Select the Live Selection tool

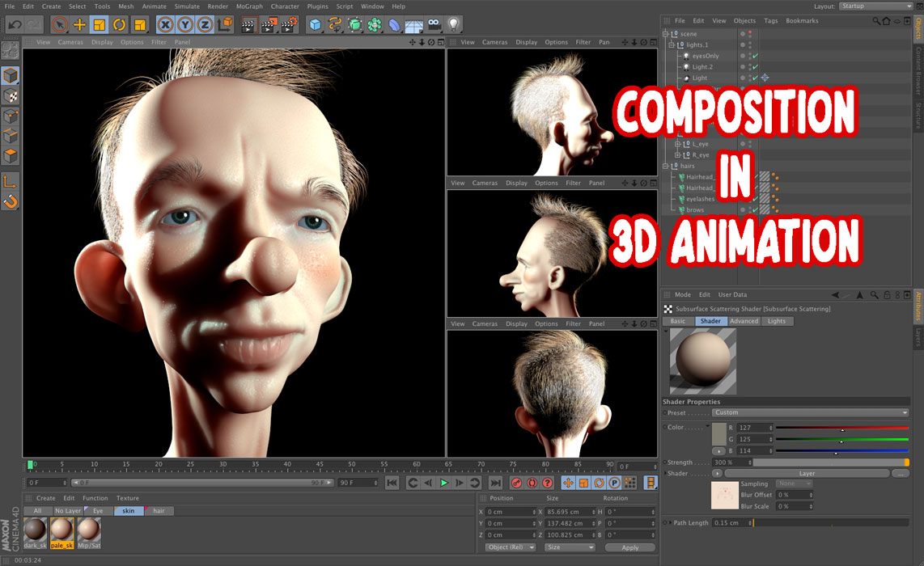coord(59,25)
